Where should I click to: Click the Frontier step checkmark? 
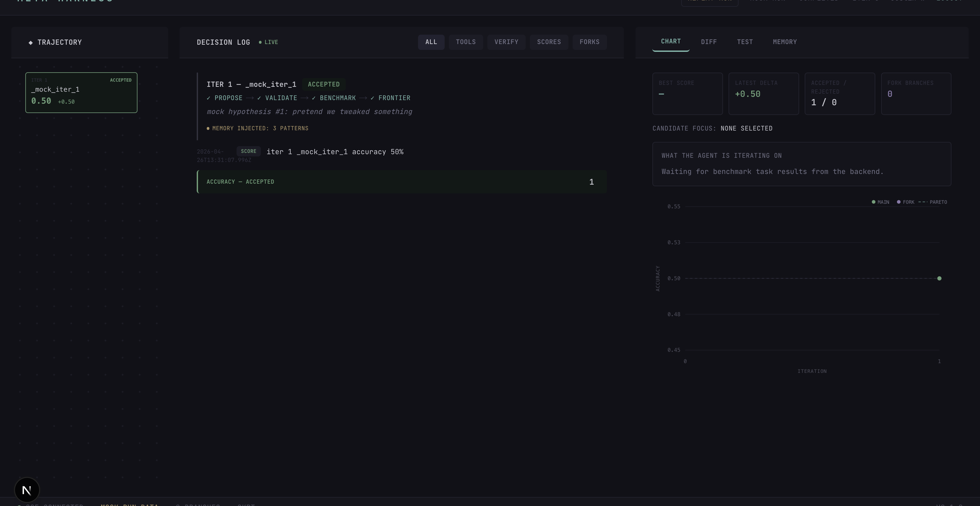(x=372, y=98)
